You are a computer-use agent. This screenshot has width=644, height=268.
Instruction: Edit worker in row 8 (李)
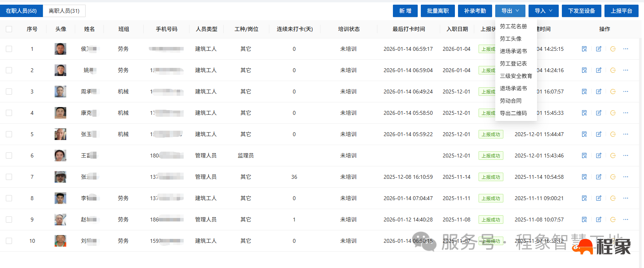[x=599, y=198]
